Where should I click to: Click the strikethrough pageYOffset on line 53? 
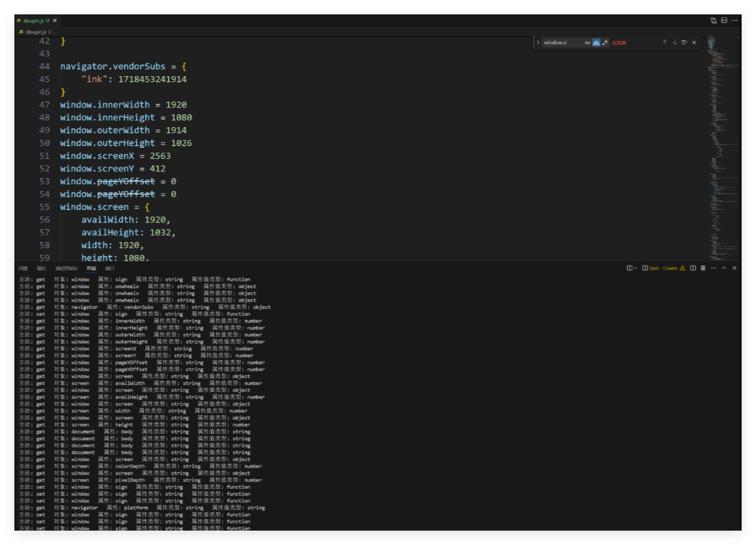126,182
